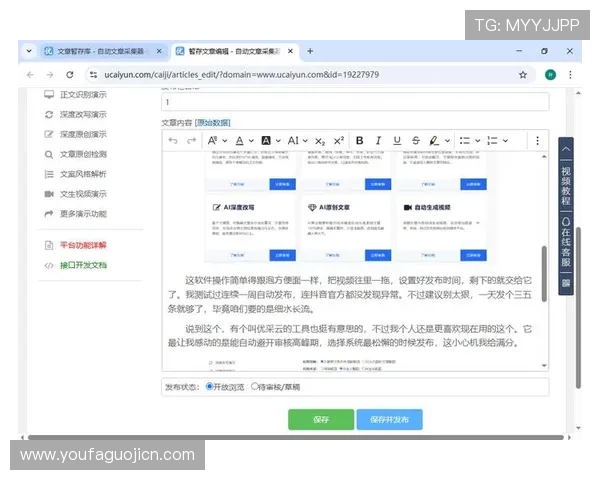Close the 文章暂存库 tab
Screen dimensions: 600x480
pos(159,51)
